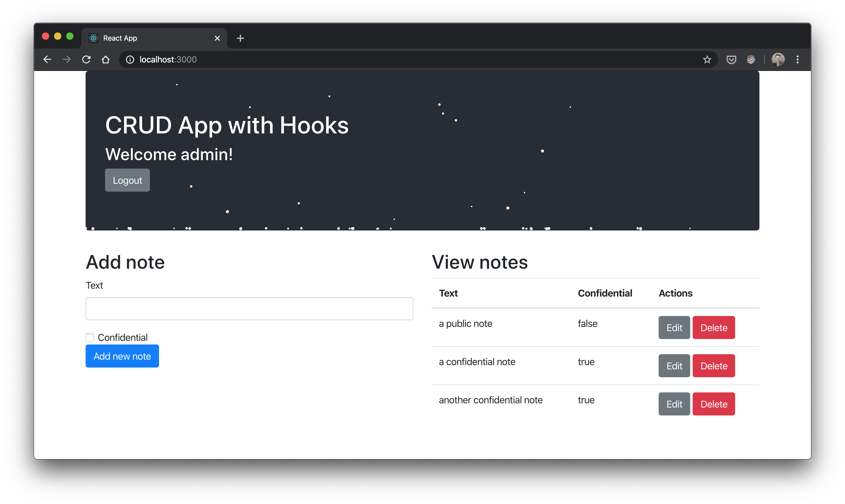Click the 'Add note' heading
The image size is (845, 504).
[125, 262]
